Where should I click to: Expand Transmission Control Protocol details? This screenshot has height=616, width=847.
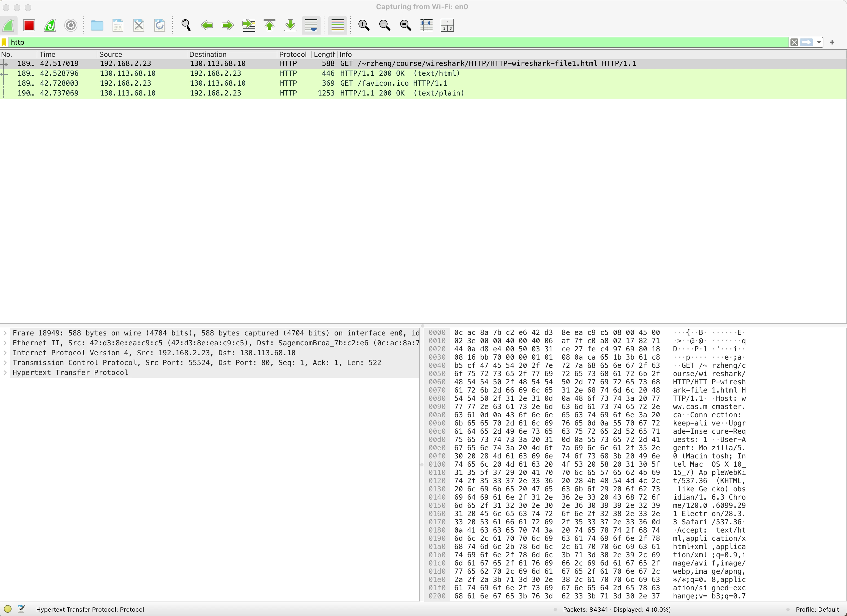5,363
